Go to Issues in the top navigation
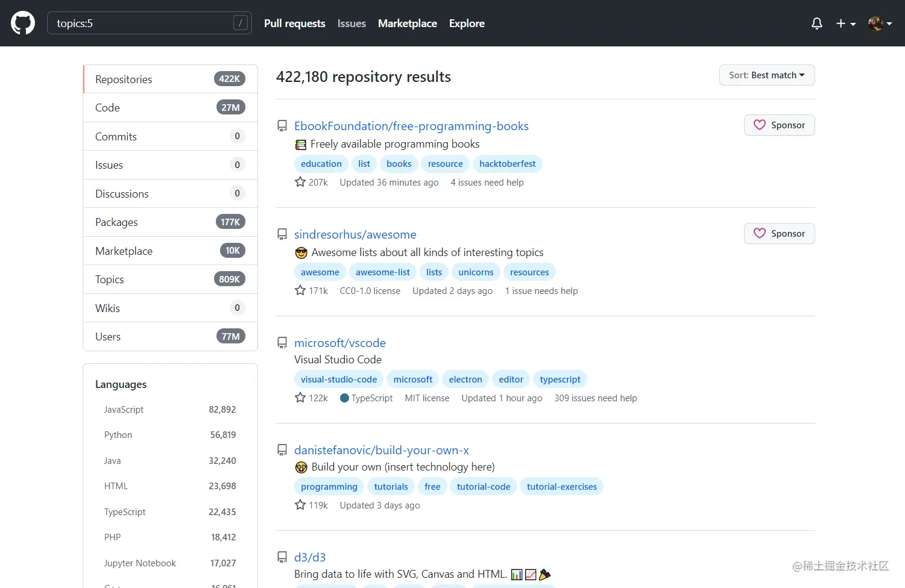This screenshot has height=588, width=905. (352, 23)
